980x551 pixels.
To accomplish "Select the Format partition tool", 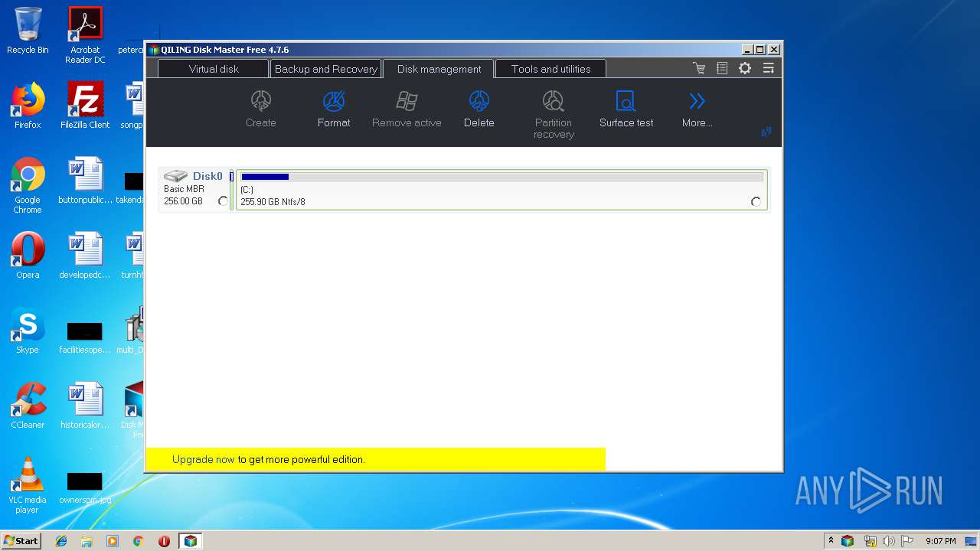I will [x=334, y=101].
